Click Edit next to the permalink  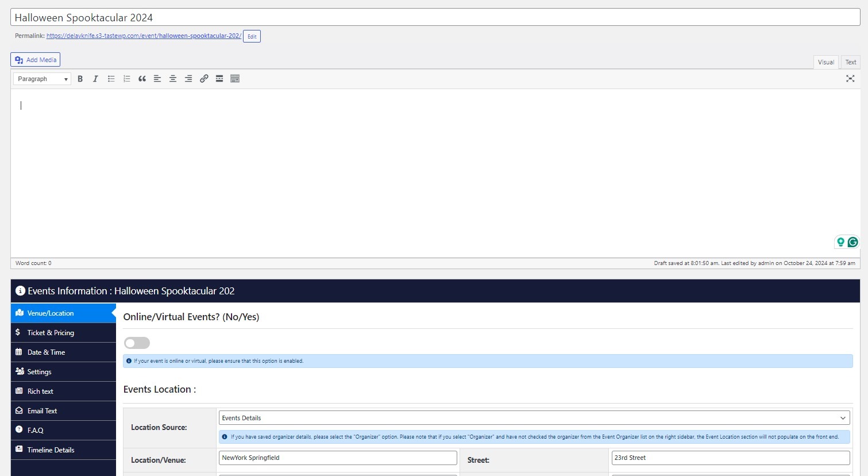[x=252, y=36]
